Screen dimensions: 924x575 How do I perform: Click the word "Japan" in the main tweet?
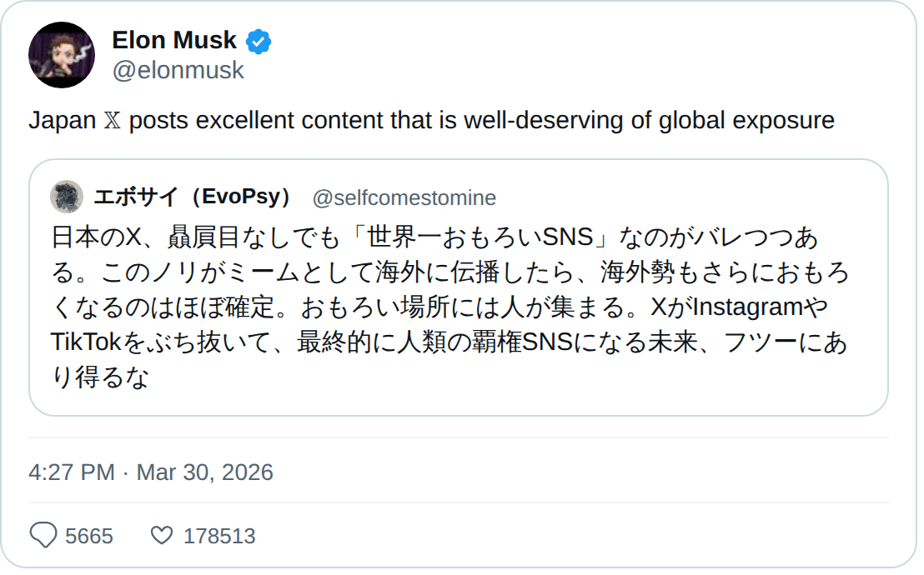click(62, 121)
